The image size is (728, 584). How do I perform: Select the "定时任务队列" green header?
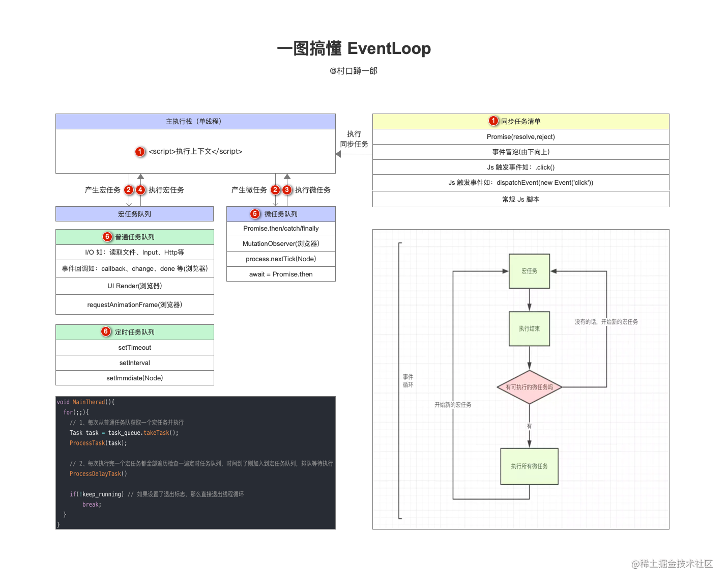135,332
